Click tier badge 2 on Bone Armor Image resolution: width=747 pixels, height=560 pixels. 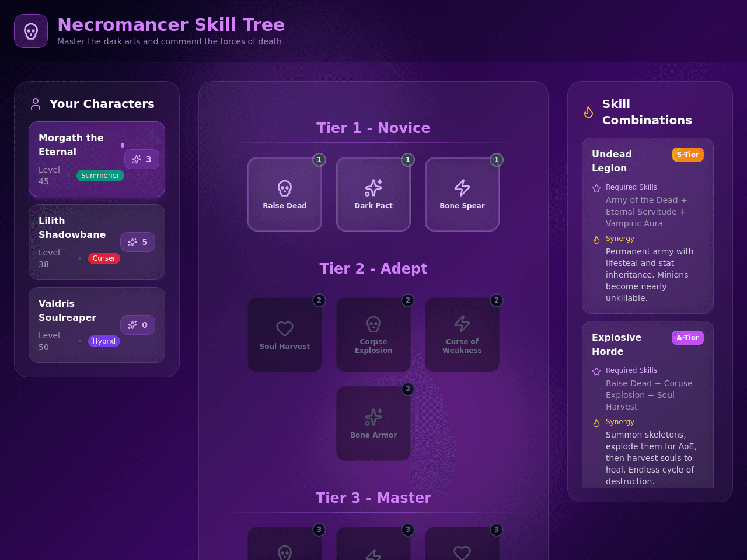[408, 389]
